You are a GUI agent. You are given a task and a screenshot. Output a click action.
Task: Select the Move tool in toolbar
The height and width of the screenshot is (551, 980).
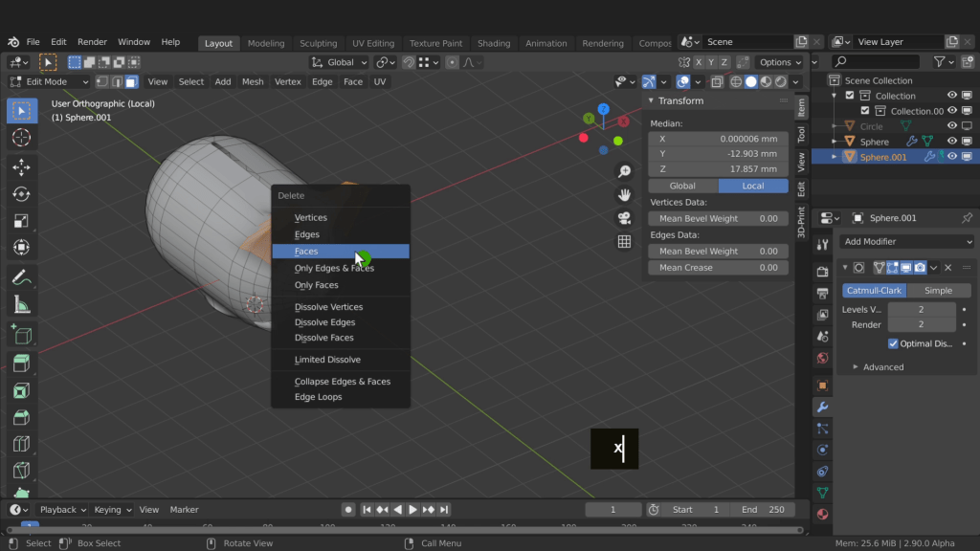tap(21, 167)
